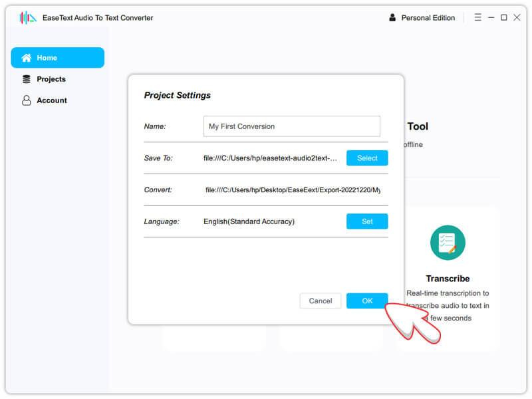Image resolution: width=532 pixels, height=399 pixels.
Task: Click the Project Settings dialog title
Action: [177, 95]
